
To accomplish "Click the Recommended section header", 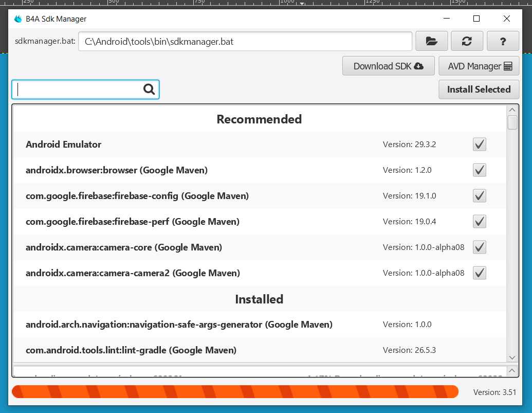I will tap(259, 119).
